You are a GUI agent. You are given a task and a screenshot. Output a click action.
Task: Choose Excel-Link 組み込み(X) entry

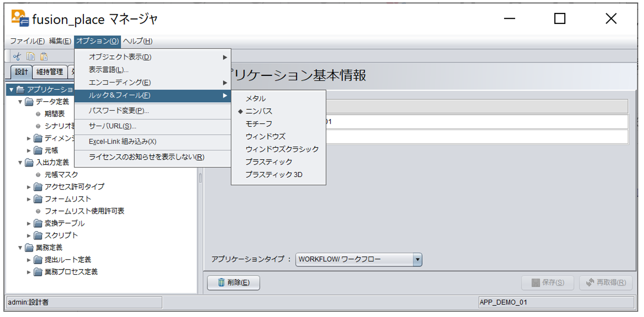pyautogui.click(x=152, y=141)
